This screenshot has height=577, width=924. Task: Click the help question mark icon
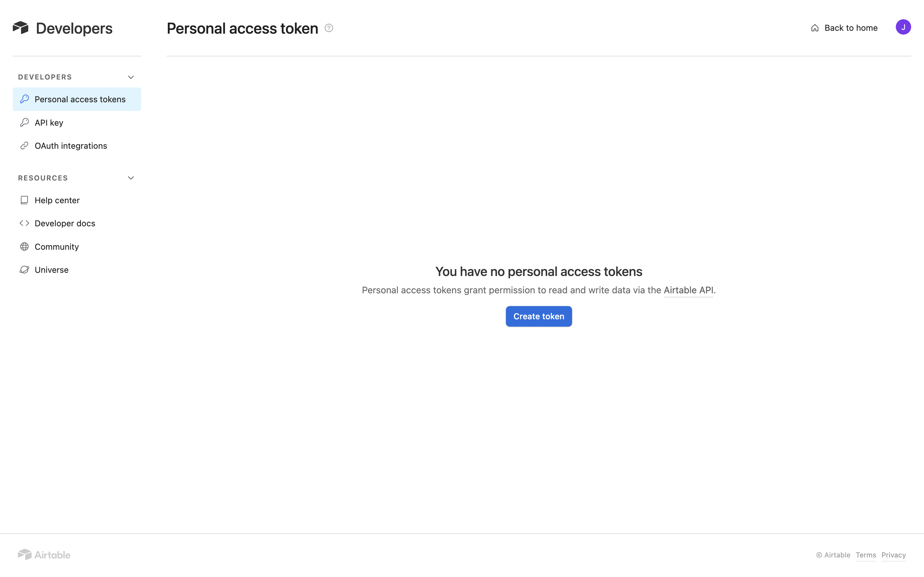tap(329, 28)
